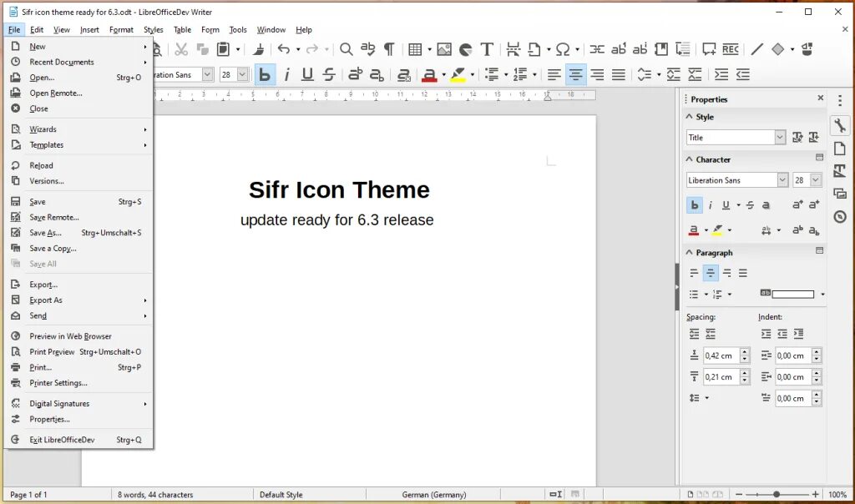Click the Insert Comment icon
Screen dimensions: 855x504
(709, 49)
